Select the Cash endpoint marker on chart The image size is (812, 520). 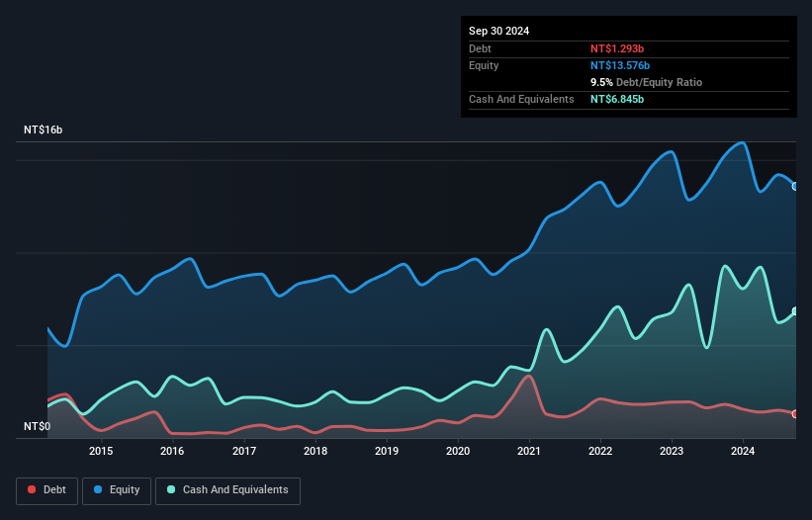click(795, 311)
